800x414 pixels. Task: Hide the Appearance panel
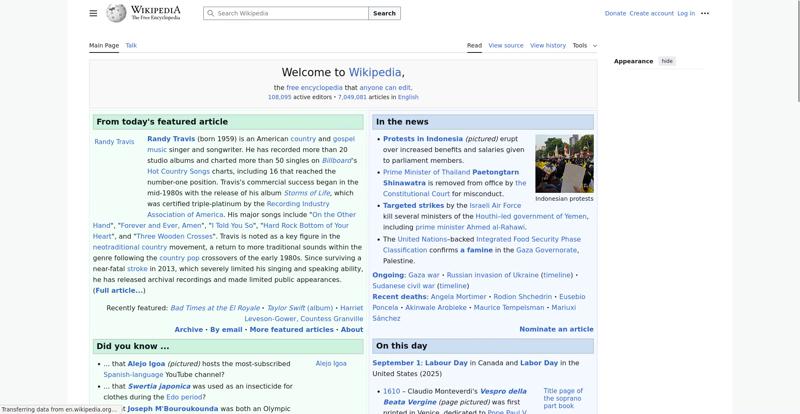point(667,61)
